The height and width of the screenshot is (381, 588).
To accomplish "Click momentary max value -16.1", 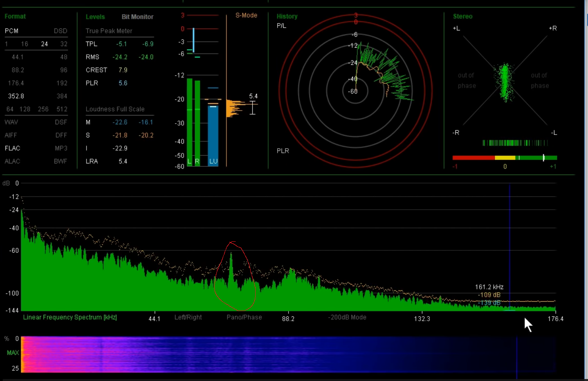I will [146, 122].
